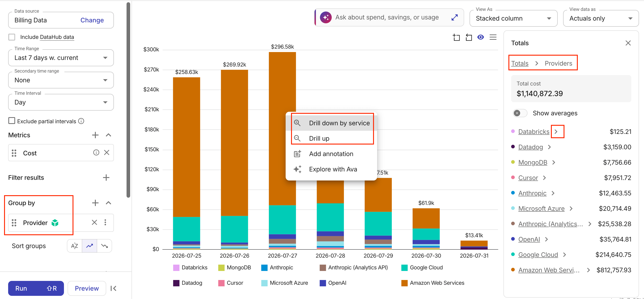
Task: Click the Google Cloud legend color swatch
Action: point(404,268)
